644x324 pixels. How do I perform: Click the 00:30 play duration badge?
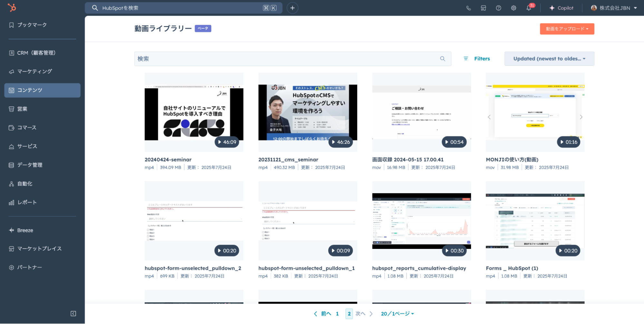click(x=454, y=251)
